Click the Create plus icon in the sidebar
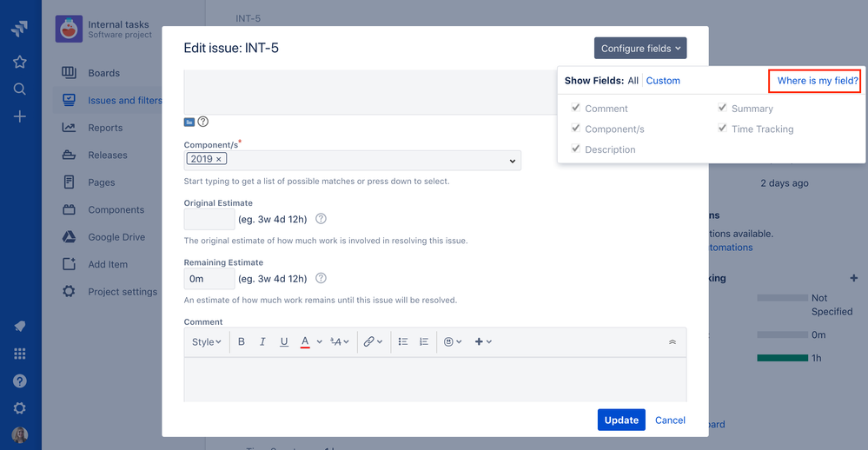Screen dimensions: 868x450 [x=19, y=116]
